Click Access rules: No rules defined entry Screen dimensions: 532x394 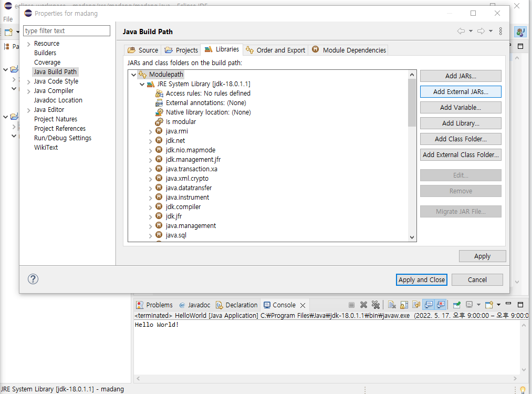208,94
